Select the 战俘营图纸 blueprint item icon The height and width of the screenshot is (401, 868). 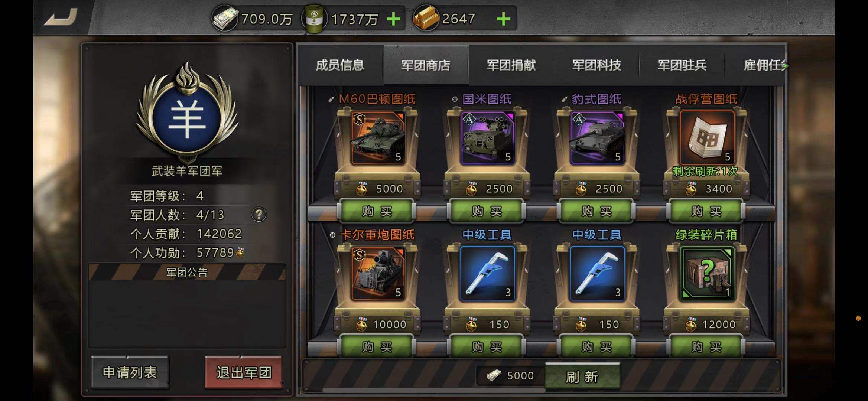707,137
